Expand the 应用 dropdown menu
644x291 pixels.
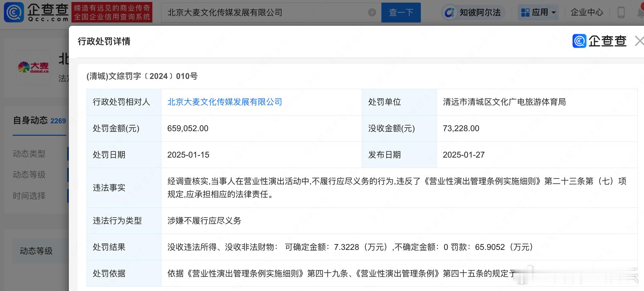pyautogui.click(x=538, y=13)
